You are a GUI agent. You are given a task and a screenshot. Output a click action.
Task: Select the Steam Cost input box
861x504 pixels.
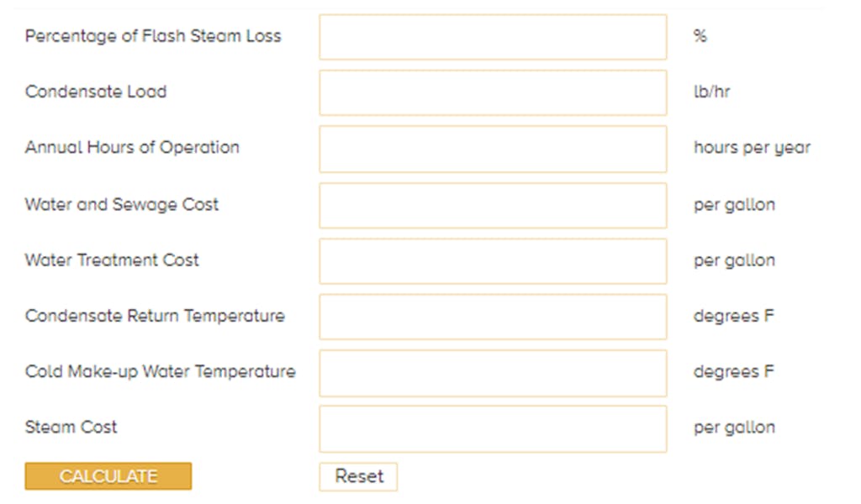click(x=493, y=429)
